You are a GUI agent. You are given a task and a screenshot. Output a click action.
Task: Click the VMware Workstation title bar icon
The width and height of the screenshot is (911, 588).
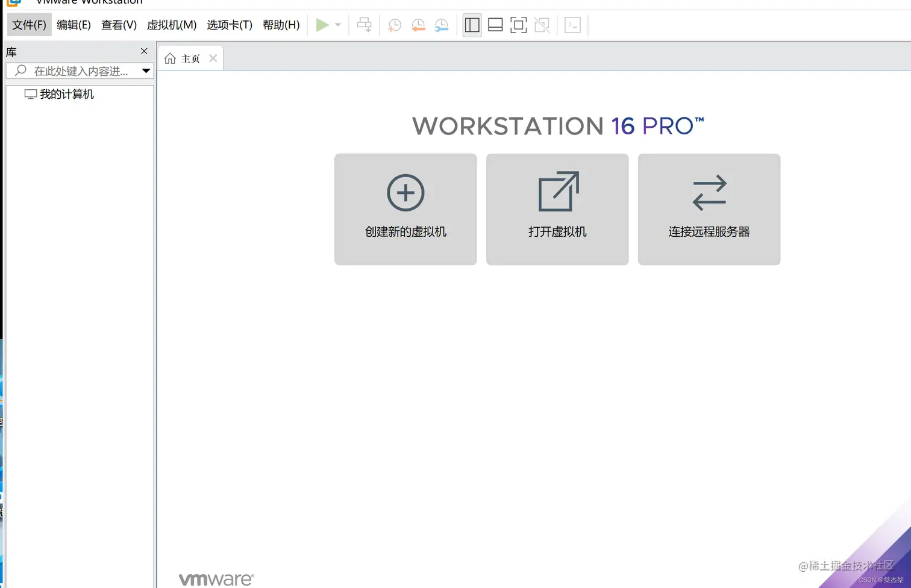click(14, 2)
